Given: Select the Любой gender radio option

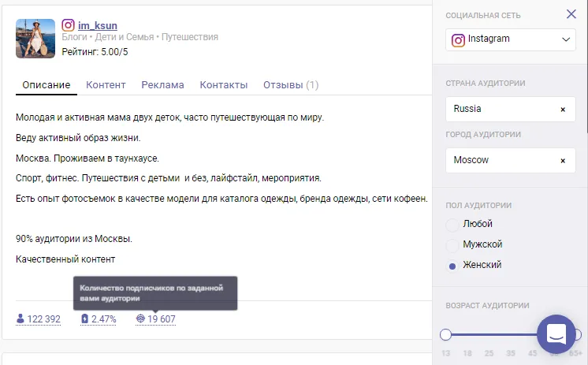Looking at the screenshot, I should (452, 225).
